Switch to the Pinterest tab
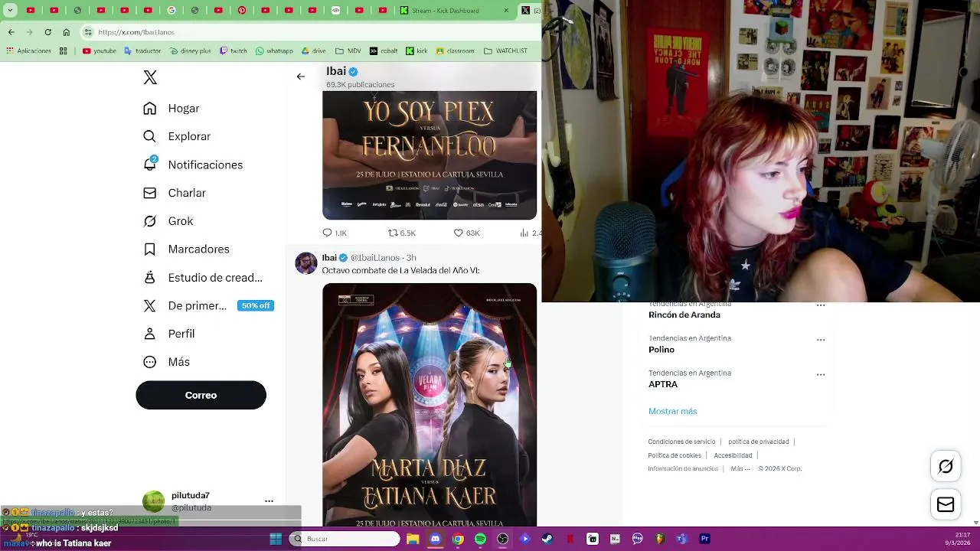 242,11
